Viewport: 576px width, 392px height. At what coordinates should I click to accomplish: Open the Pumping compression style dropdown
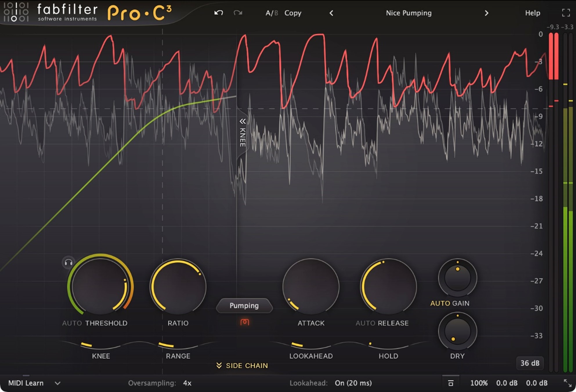[x=244, y=306]
